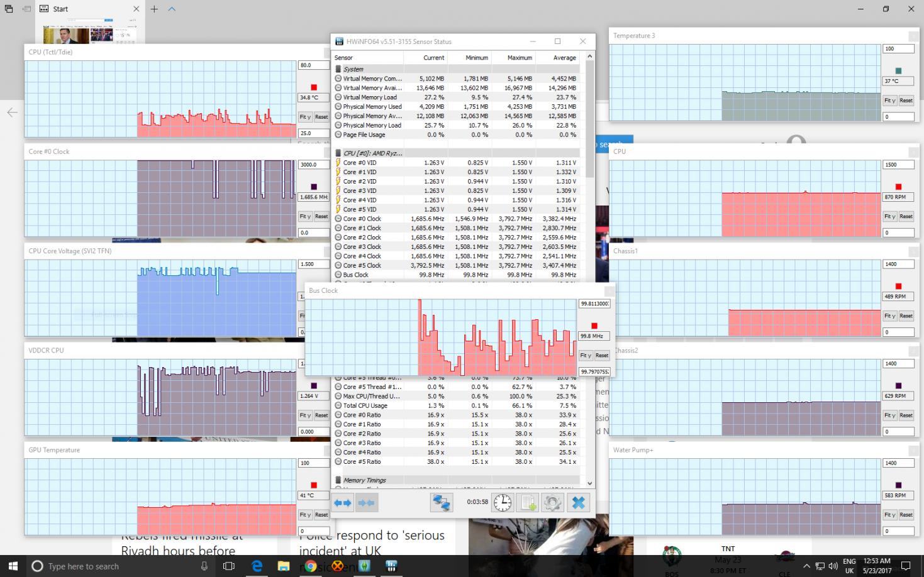Close the Bus Clock graph window
The height and width of the screenshot is (577, 924).
pyautogui.click(x=609, y=291)
